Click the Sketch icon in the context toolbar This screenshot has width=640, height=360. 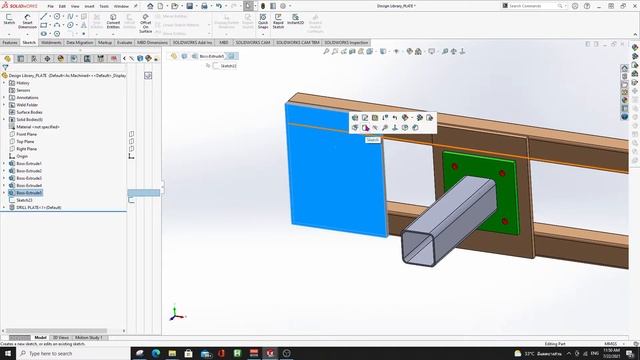point(365,128)
